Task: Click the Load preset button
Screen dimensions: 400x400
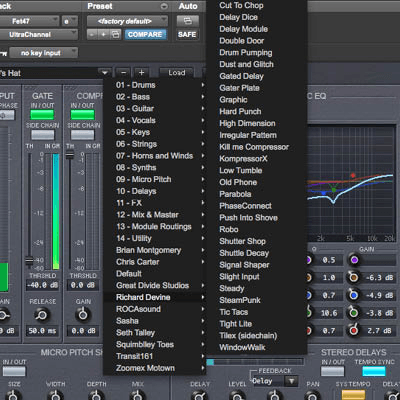Action: [x=176, y=72]
